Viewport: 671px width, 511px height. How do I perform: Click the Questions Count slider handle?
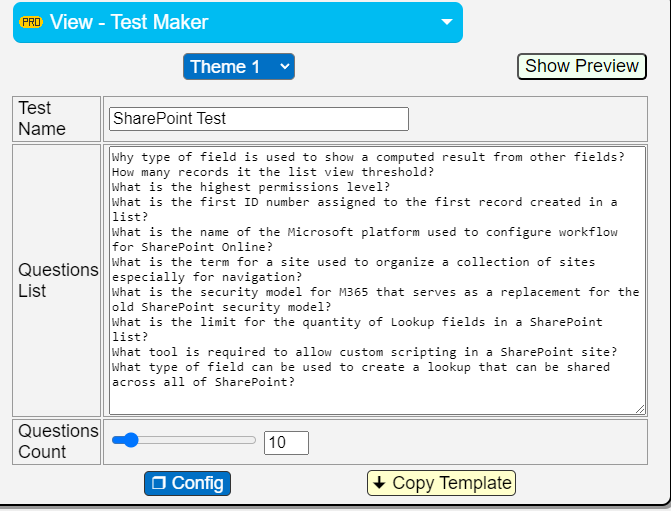[131, 440]
